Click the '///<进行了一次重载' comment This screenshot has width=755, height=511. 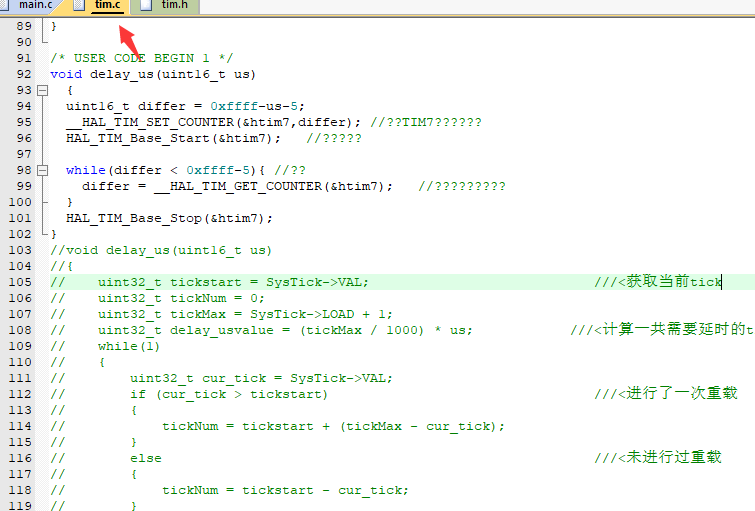coord(666,393)
